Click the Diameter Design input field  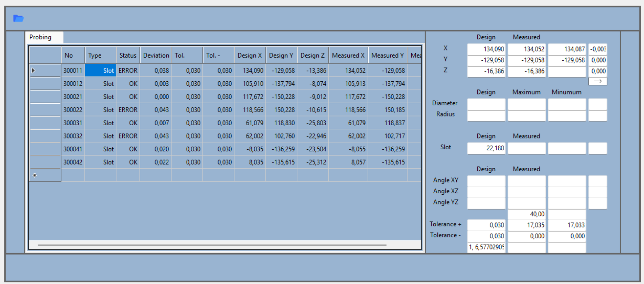tap(486, 104)
